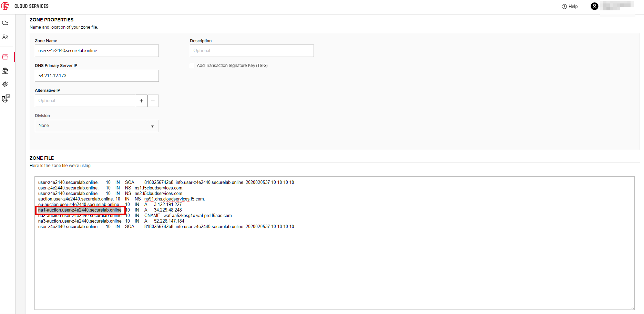Open the globe icon in sidebar
The image size is (644, 314).
[5, 70]
